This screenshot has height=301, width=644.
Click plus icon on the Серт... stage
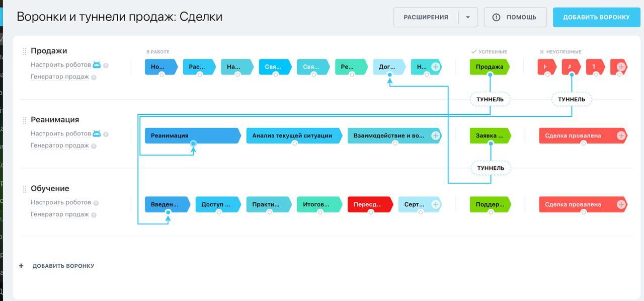coord(436,204)
